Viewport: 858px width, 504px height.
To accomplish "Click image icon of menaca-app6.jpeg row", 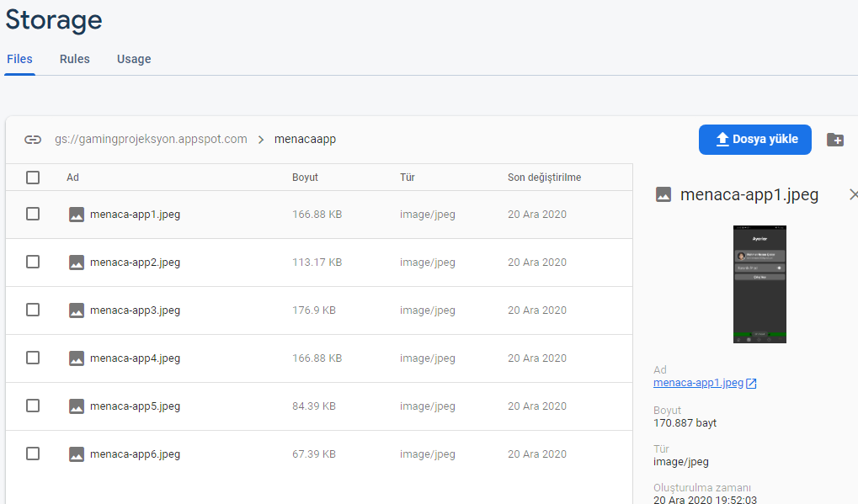I will 77,454.
